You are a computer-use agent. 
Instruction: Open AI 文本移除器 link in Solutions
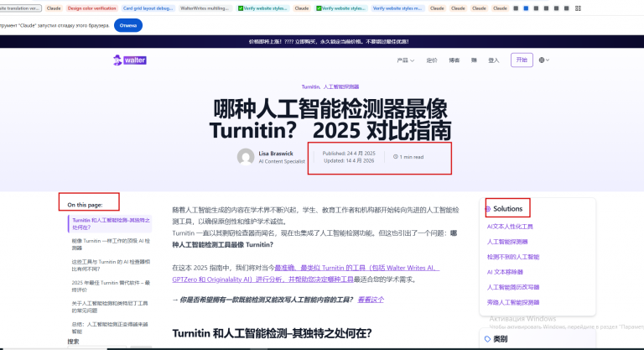[x=505, y=272]
